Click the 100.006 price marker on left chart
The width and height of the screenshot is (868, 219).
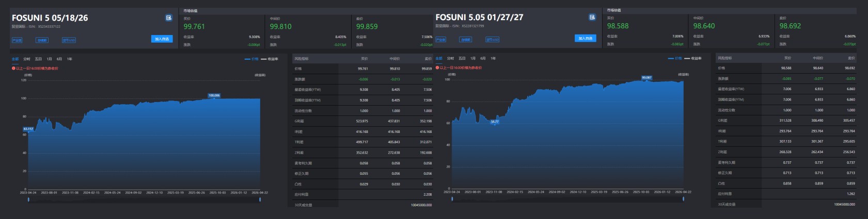214,95
